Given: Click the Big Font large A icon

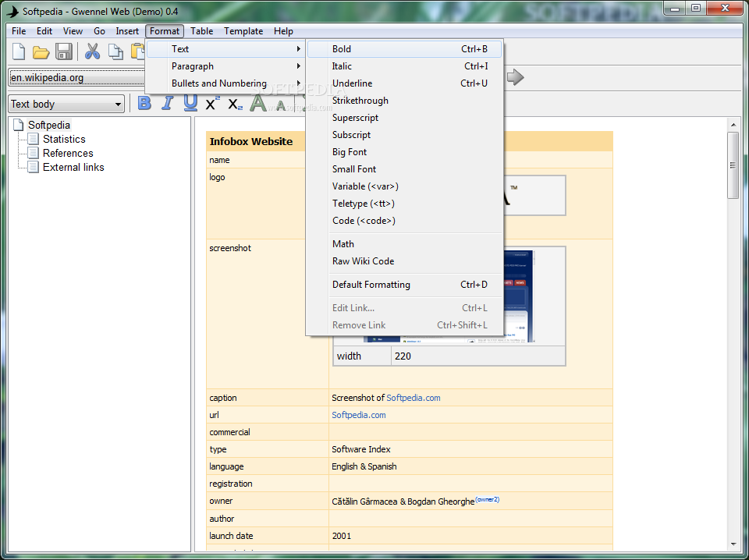Looking at the screenshot, I should click(258, 103).
